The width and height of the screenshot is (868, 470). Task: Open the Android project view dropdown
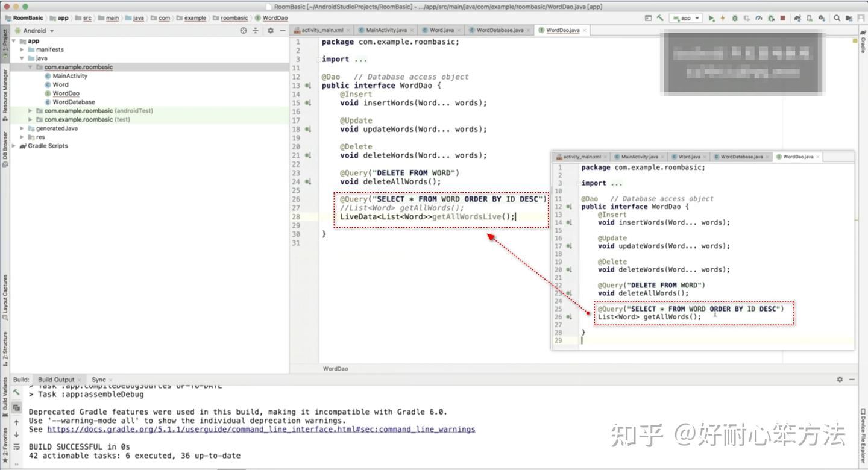point(34,30)
